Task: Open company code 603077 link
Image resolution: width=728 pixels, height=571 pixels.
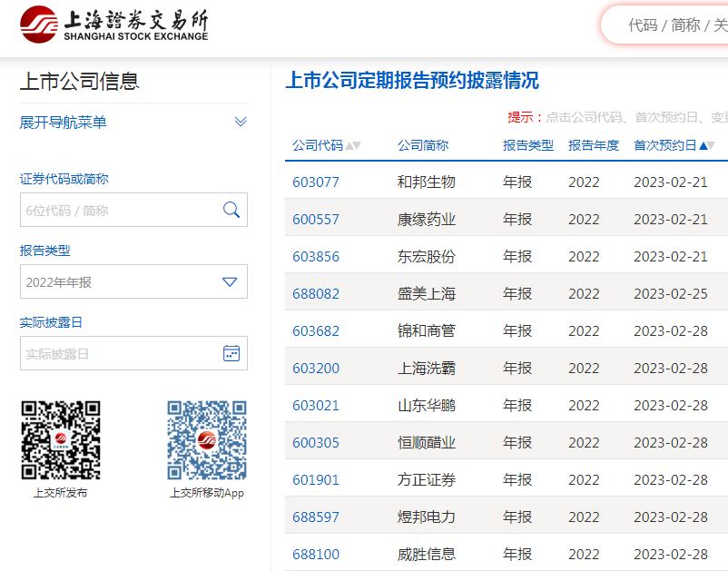Action: (x=316, y=182)
